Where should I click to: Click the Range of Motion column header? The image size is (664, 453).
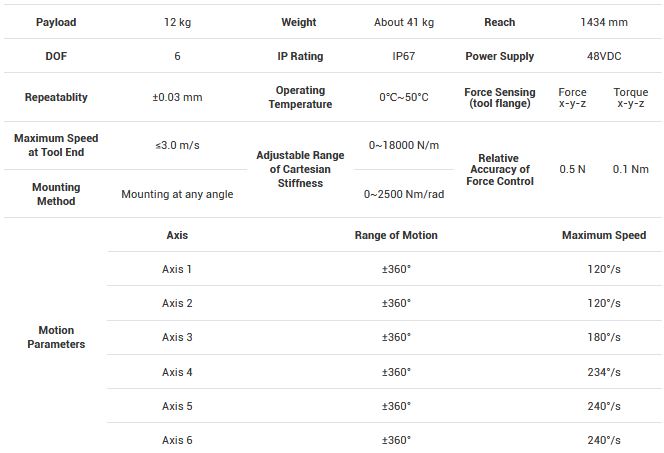point(396,236)
